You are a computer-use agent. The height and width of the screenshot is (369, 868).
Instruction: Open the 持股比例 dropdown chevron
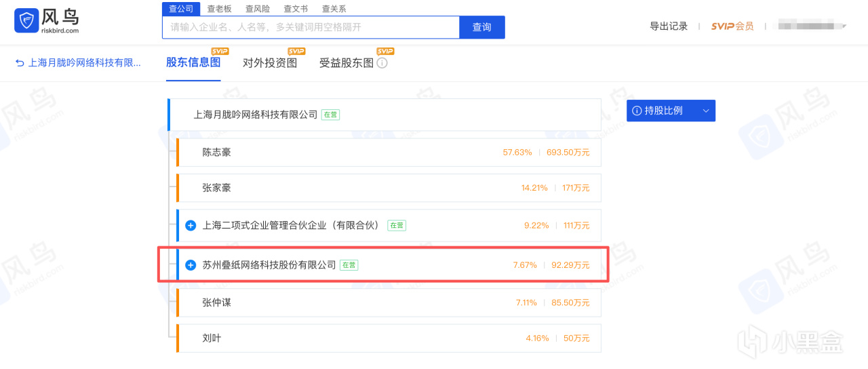point(705,111)
